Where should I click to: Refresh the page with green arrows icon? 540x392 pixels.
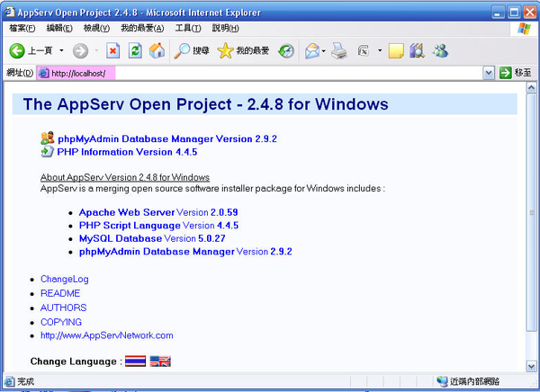coord(135,51)
